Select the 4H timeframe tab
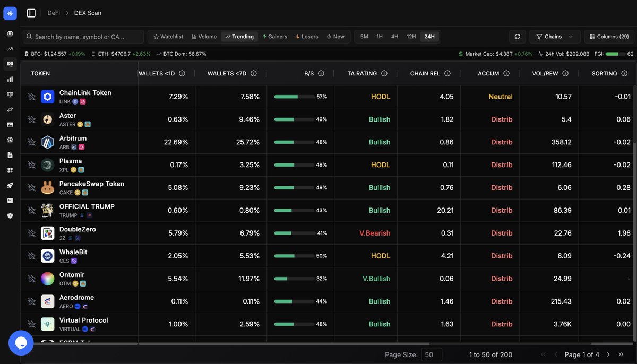 (x=394, y=37)
